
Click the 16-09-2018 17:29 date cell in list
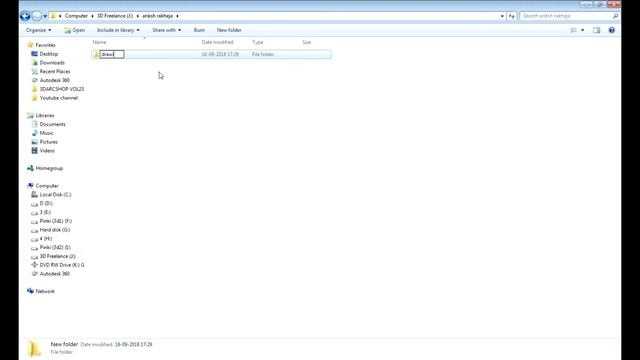coord(220,54)
